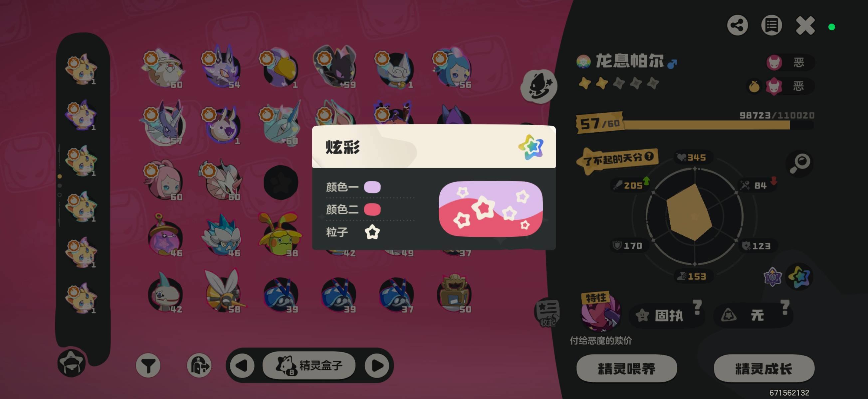Open the magnifier icon near stats radar
The width and height of the screenshot is (868, 399).
pos(799,163)
